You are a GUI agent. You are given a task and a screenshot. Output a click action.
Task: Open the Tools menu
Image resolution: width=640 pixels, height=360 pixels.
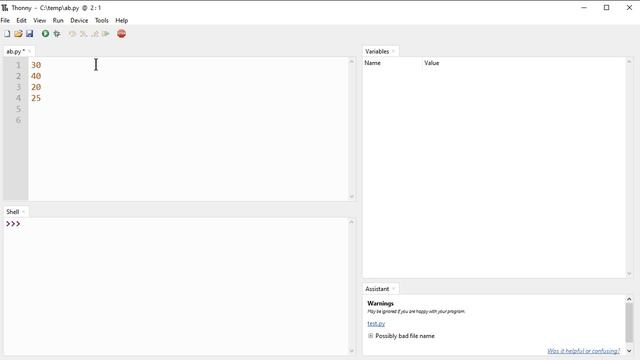(102, 20)
